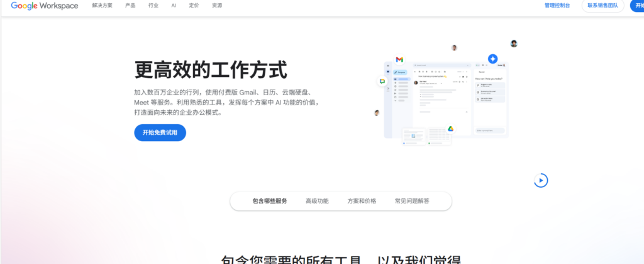644x264 pixels.
Task: Go to the 定价 page
Action: [x=194, y=6]
